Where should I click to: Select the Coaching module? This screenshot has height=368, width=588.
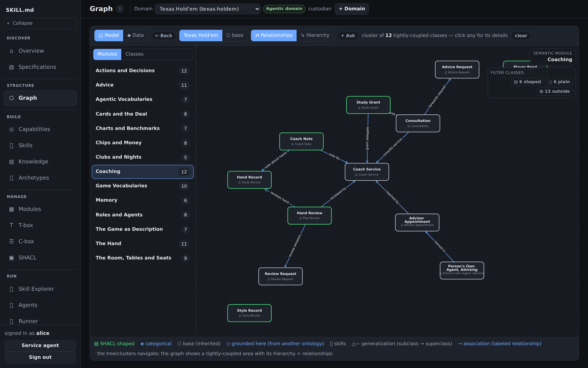[x=143, y=172]
